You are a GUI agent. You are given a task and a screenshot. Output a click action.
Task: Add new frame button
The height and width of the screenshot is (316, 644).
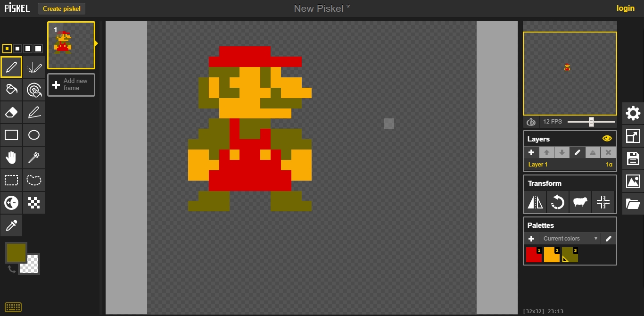71,85
